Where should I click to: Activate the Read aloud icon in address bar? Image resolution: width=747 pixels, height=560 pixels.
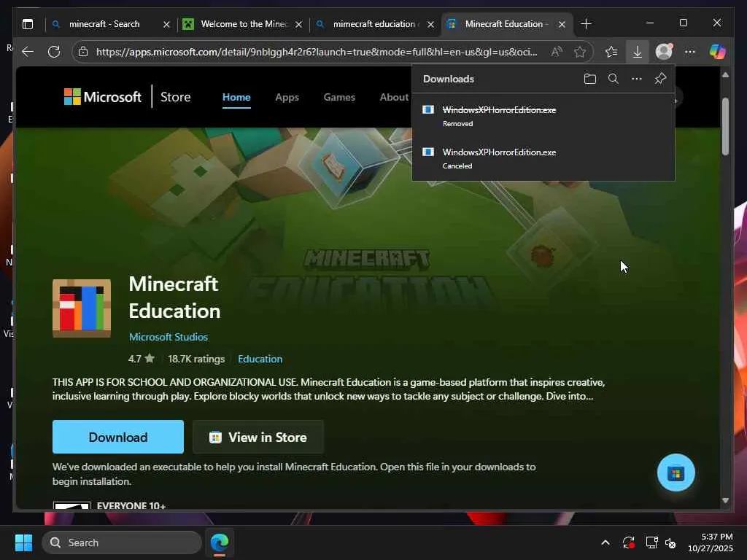coord(556,52)
